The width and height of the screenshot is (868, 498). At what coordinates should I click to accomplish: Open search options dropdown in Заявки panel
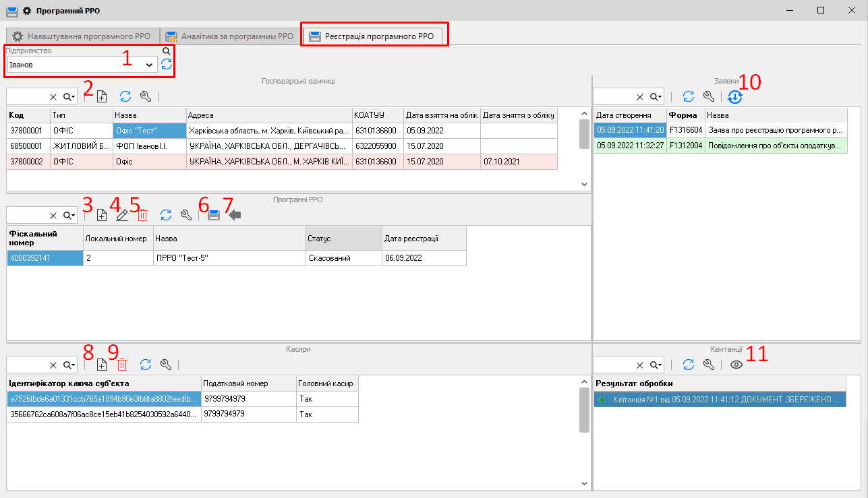[x=656, y=96]
